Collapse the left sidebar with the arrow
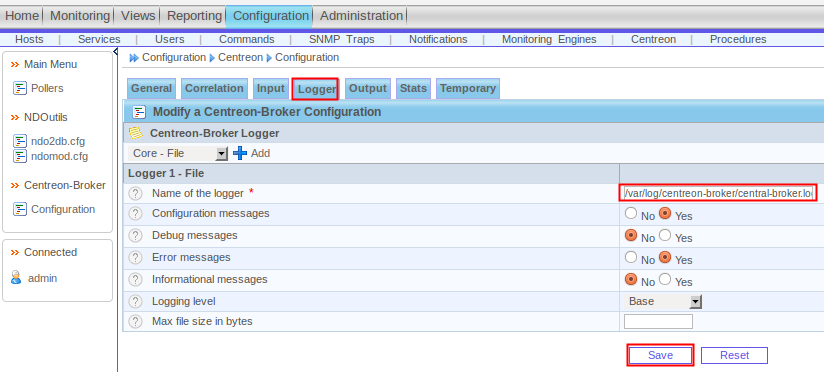This screenshot has height=372, width=824. tap(115, 51)
